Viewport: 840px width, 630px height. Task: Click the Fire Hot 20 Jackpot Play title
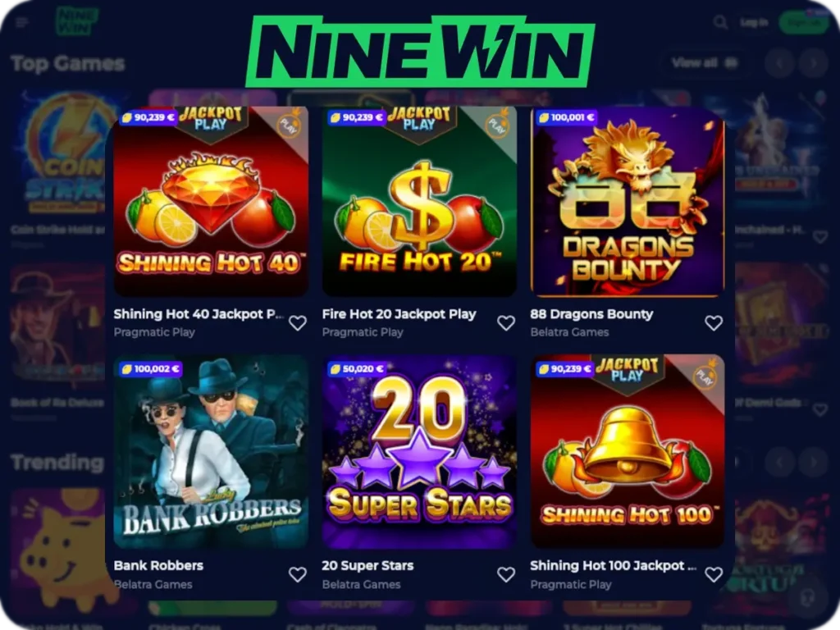pos(399,314)
